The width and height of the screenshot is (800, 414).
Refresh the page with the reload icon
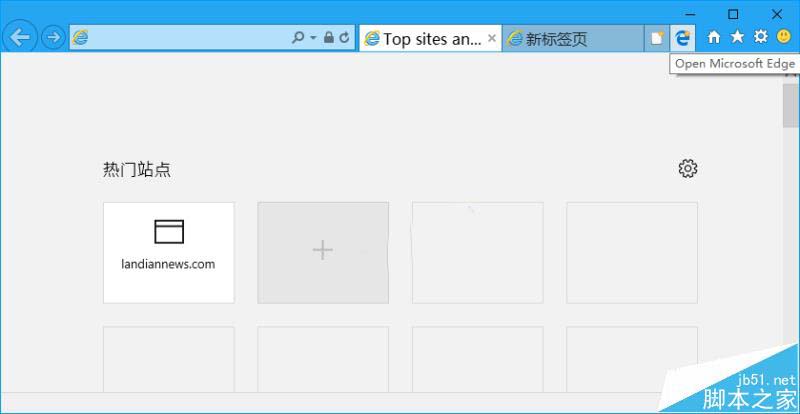coord(344,37)
